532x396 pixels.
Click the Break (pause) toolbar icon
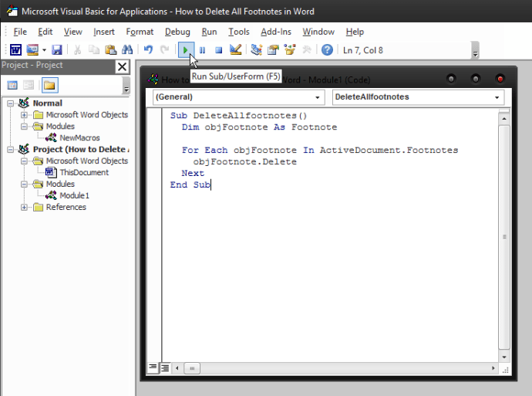tap(202, 50)
